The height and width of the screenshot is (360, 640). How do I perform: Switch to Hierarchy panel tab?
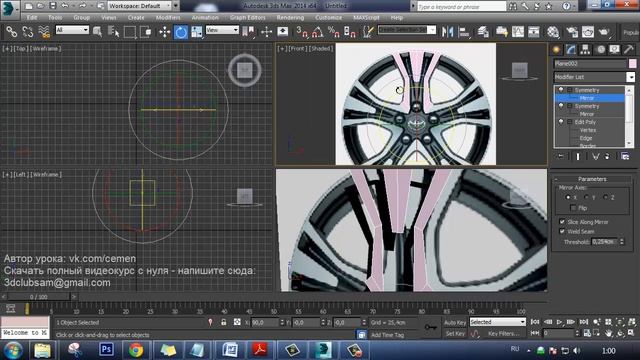coord(585,49)
